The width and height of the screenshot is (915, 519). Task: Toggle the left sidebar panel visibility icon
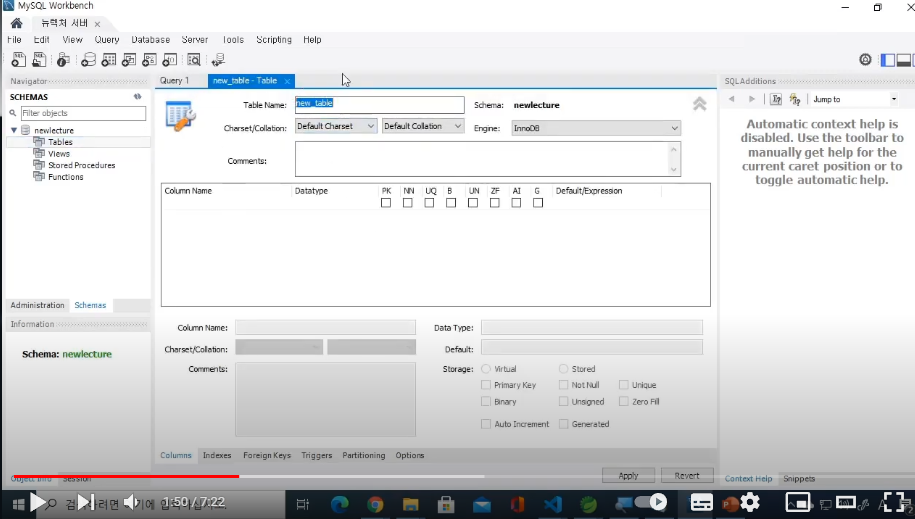888,60
